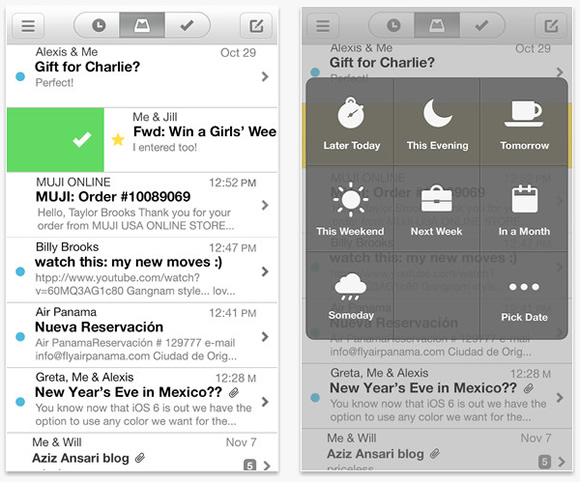Viewport: 580px width, 482px height.
Task: Open chevron for watch this: my new moves
Action: [265, 272]
